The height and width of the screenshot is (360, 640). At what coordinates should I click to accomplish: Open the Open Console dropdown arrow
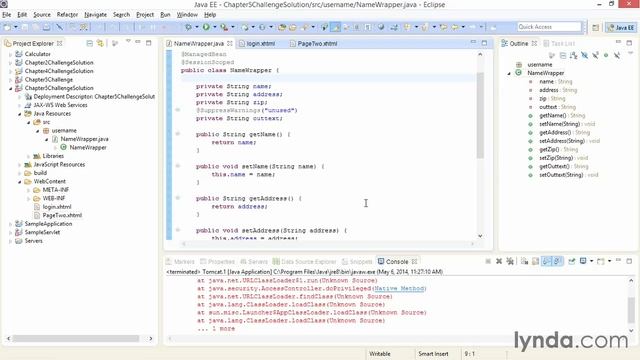tap(609, 261)
